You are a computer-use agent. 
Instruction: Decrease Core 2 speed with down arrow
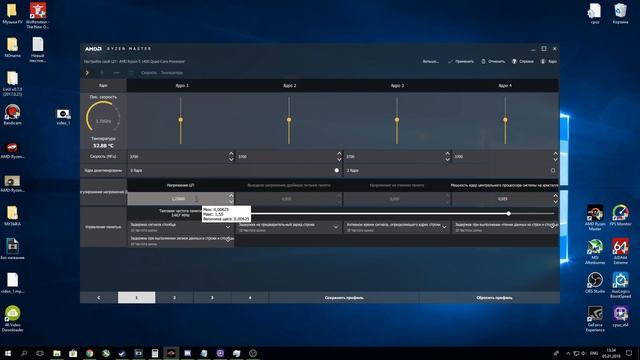[x=339, y=159]
